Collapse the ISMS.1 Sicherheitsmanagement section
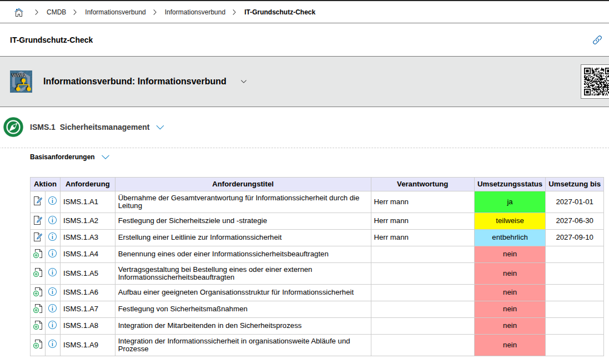Screen dimensions: 609x364 (x=160, y=127)
